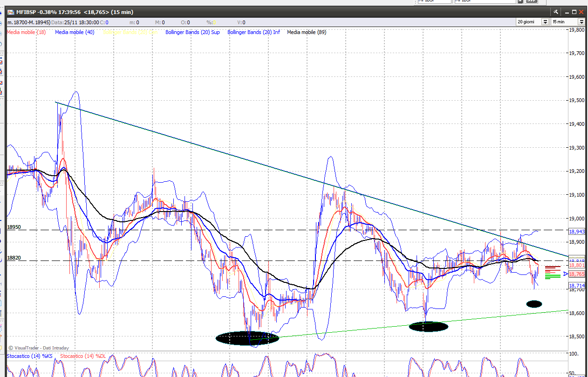
Task: Click the 18820 horizontal level label
Action: click(14, 257)
